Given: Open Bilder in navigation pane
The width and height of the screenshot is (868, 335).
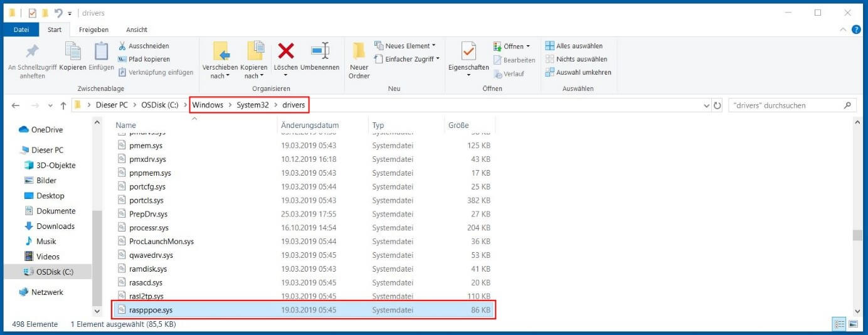Looking at the screenshot, I should [40, 180].
